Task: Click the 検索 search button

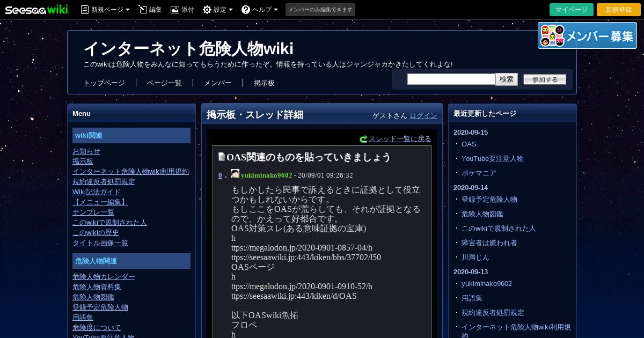Action: (507, 79)
